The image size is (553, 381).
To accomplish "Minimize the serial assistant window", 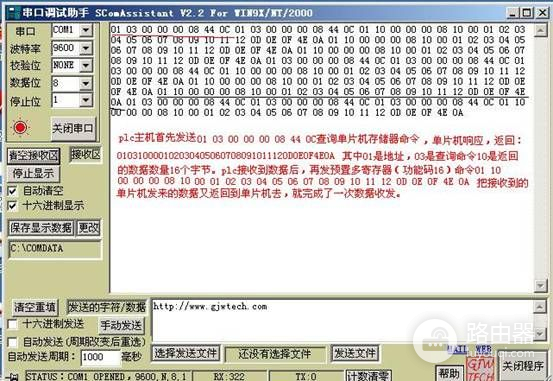I will (x=512, y=13).
